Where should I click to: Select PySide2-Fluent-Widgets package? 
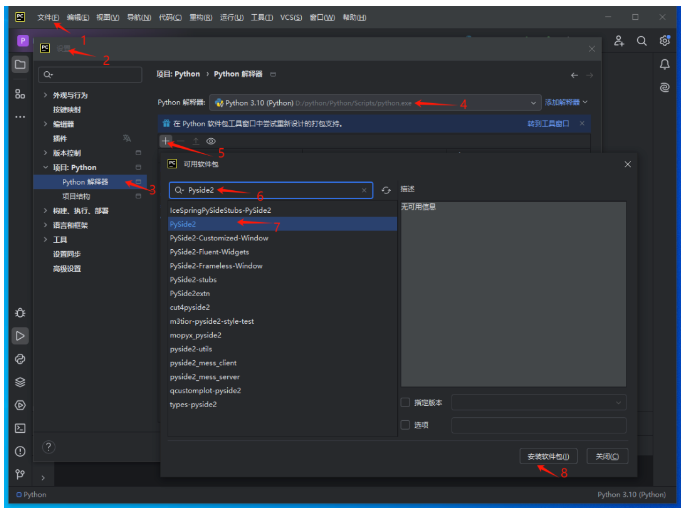[x=282, y=252]
